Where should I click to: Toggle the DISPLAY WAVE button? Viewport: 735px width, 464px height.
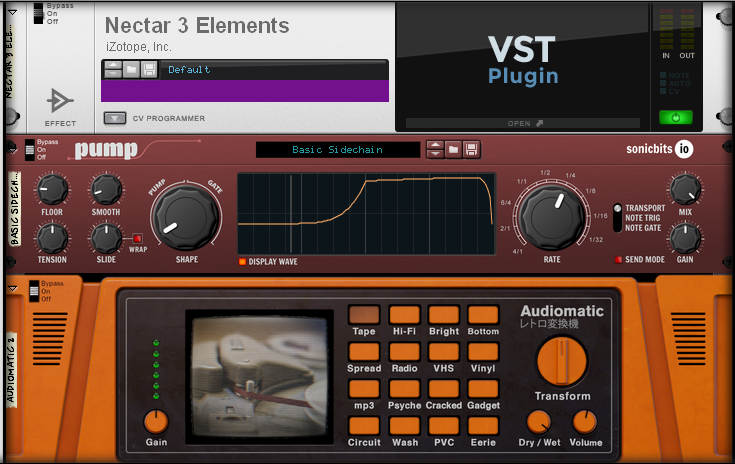click(x=242, y=262)
